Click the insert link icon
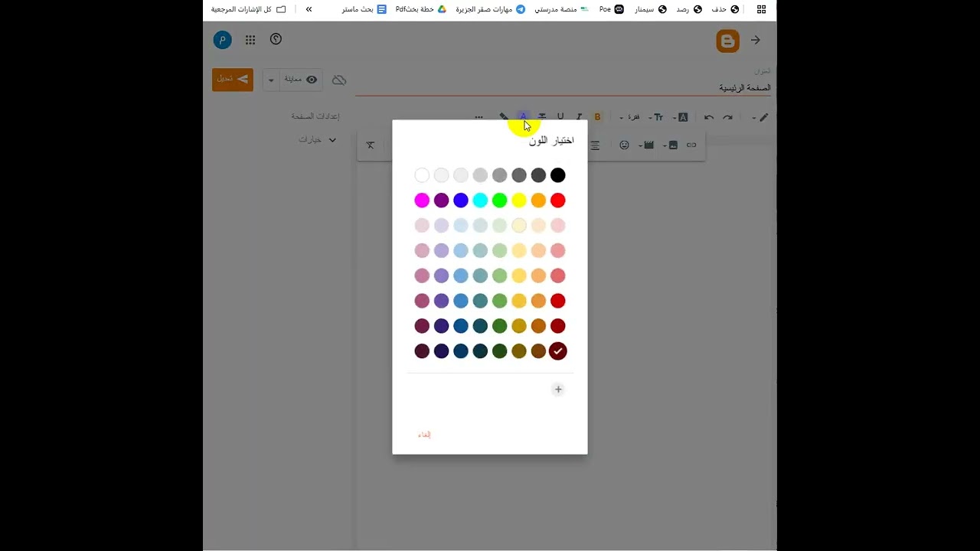This screenshot has width=980, height=551. (x=691, y=145)
